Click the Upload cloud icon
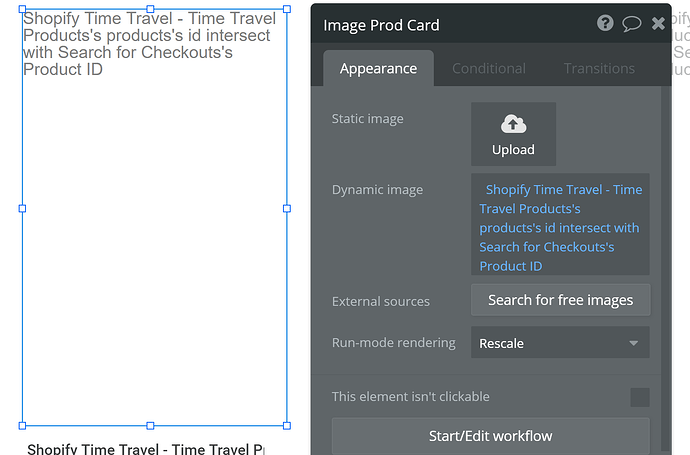 513,125
